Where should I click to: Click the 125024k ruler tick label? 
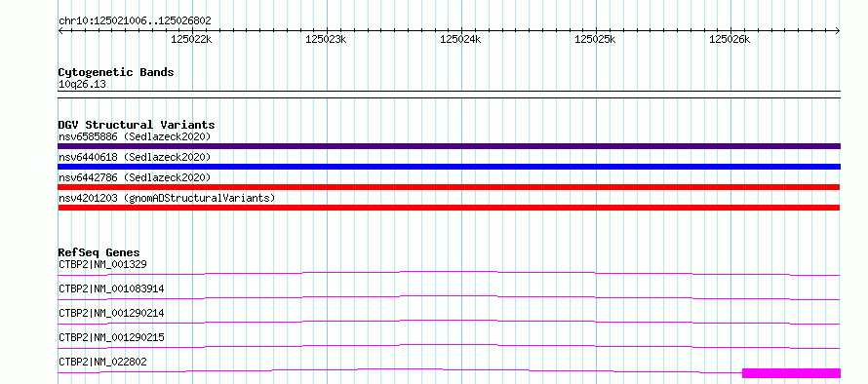tap(460, 39)
